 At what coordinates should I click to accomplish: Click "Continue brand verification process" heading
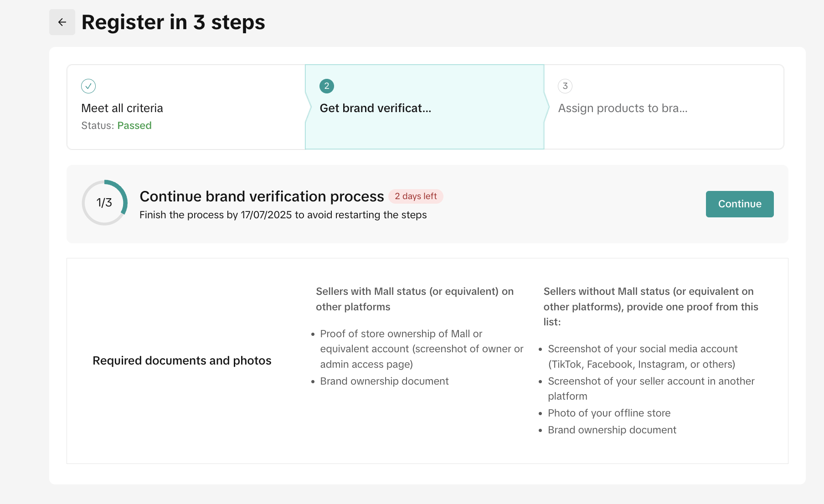click(x=262, y=196)
